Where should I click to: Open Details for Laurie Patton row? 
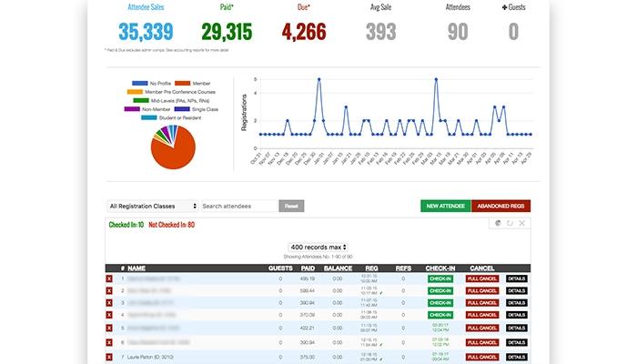tap(517, 357)
